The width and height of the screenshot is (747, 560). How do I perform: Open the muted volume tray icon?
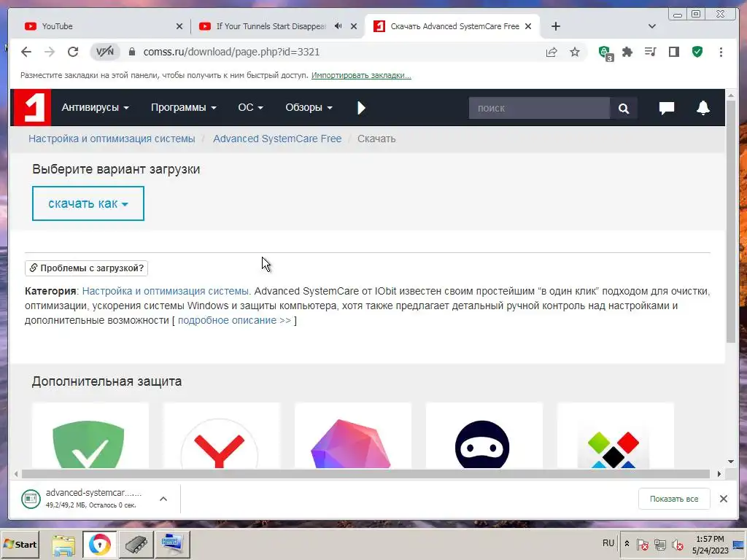click(x=677, y=544)
